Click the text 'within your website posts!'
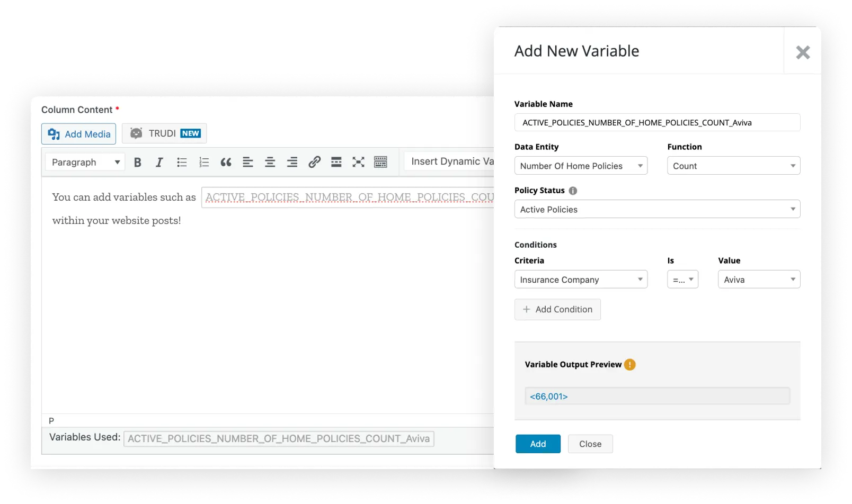This screenshot has height=504, width=852. click(117, 221)
